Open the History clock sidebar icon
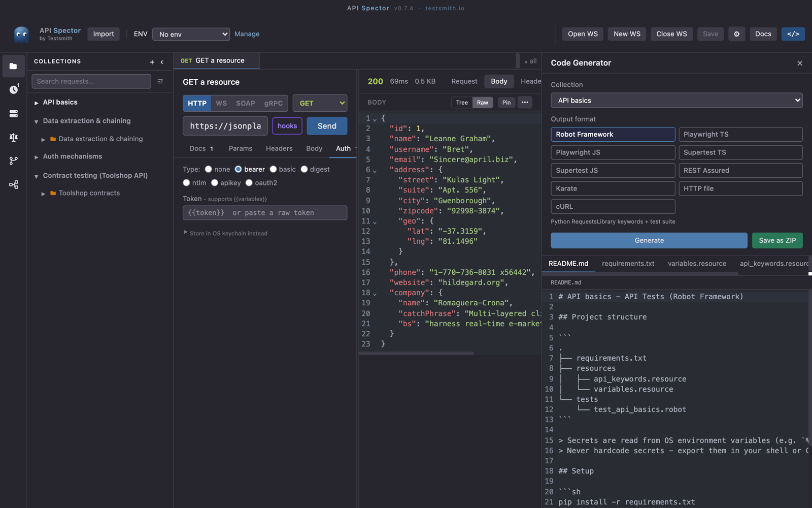Screen dimensions: 812x508 click(x=13, y=89)
